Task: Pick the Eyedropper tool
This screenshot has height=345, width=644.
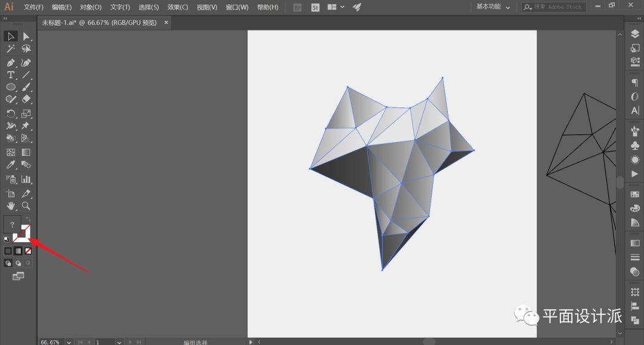Action: (11, 165)
